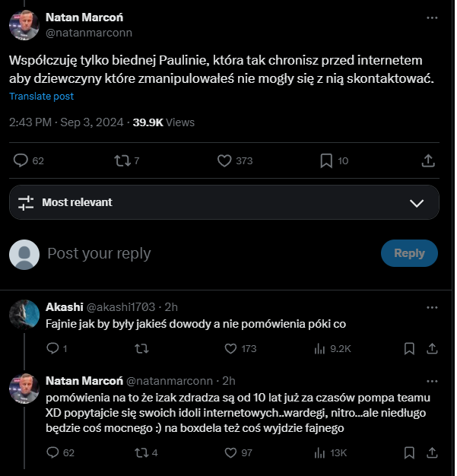
Task: Open more options on Akashi's reply
Action: point(432,307)
